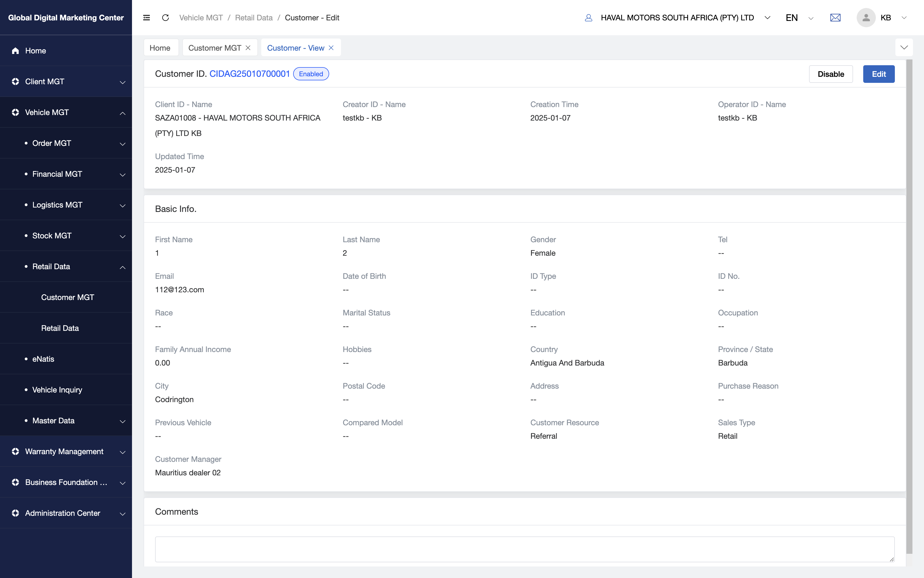Click the Enabled status badge

[311, 74]
